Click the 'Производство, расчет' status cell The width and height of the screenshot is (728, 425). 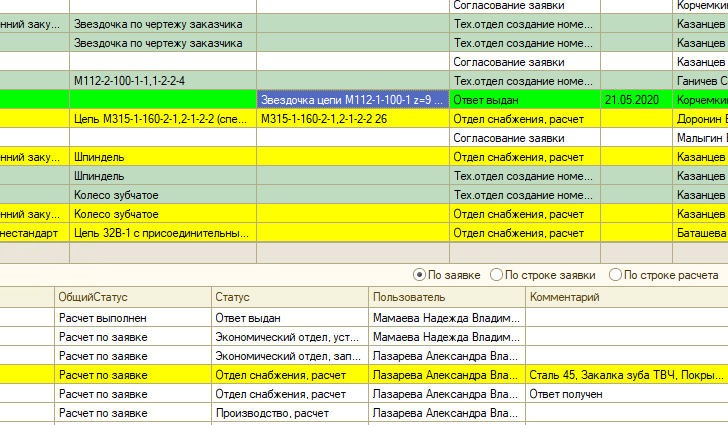pos(290,413)
